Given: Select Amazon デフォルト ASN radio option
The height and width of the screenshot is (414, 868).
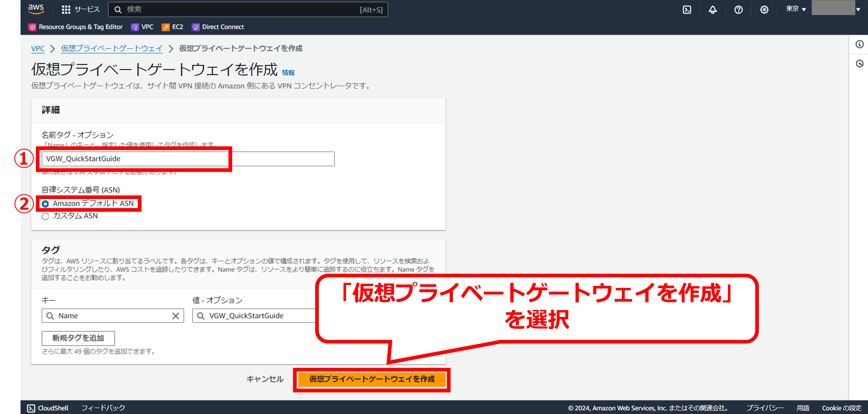Looking at the screenshot, I should pos(45,204).
